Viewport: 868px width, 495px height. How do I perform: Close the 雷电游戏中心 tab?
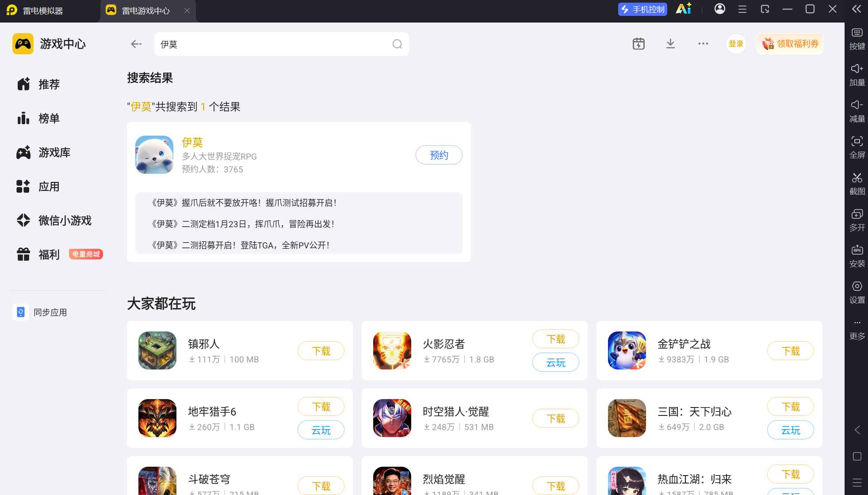tap(187, 11)
